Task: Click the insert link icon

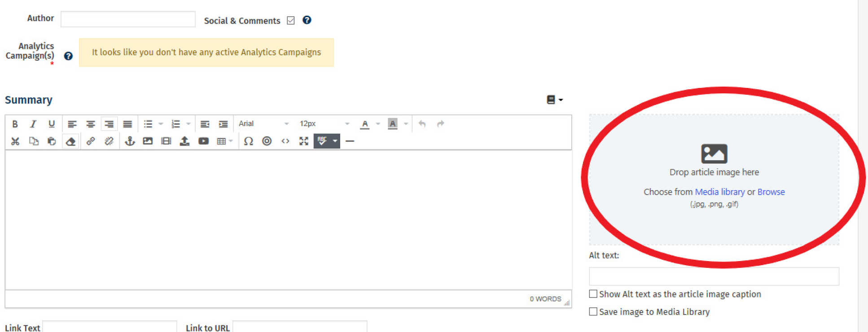Action: [91, 141]
